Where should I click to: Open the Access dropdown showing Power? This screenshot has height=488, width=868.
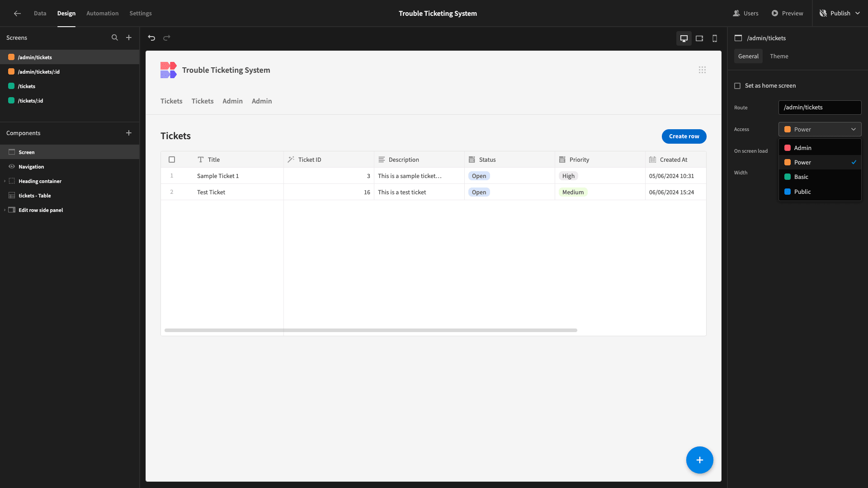point(820,129)
